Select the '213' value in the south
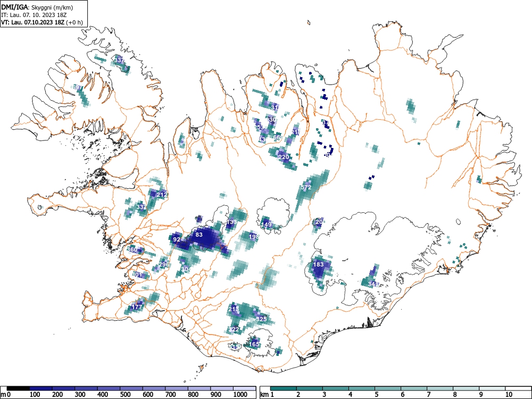532x399 pixels. (x=234, y=309)
